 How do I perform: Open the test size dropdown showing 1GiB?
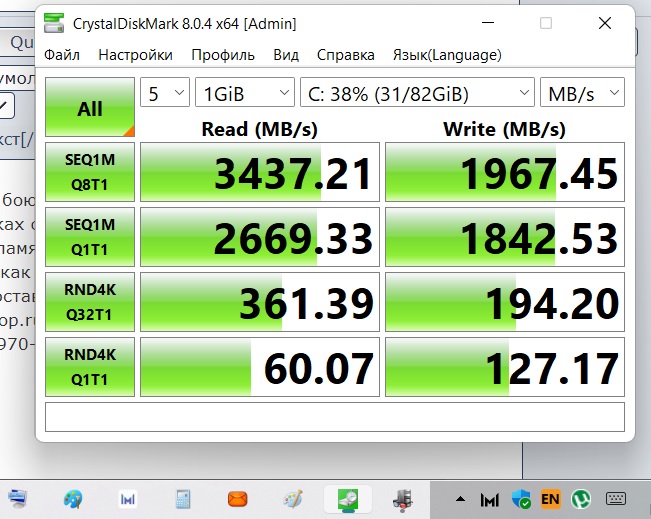click(245, 92)
